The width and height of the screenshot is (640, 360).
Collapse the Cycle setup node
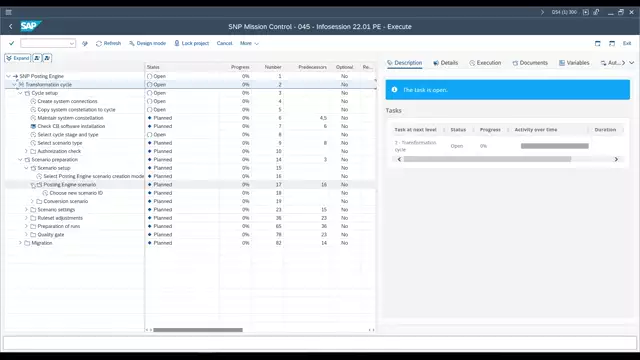coord(20,93)
